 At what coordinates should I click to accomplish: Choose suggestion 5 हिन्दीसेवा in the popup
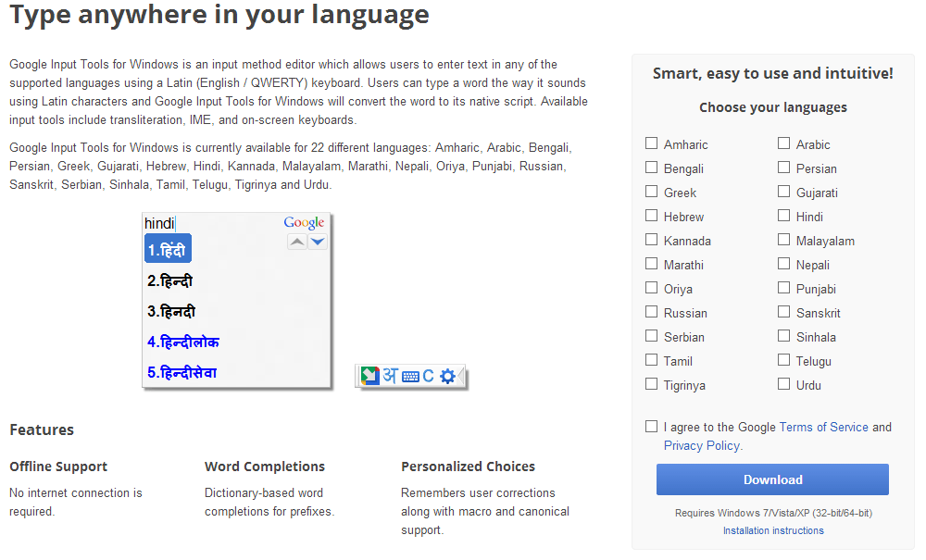[181, 372]
